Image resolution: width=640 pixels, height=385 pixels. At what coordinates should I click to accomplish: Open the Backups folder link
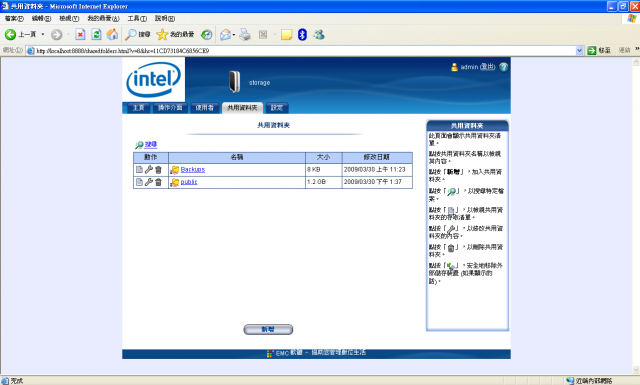pos(193,169)
